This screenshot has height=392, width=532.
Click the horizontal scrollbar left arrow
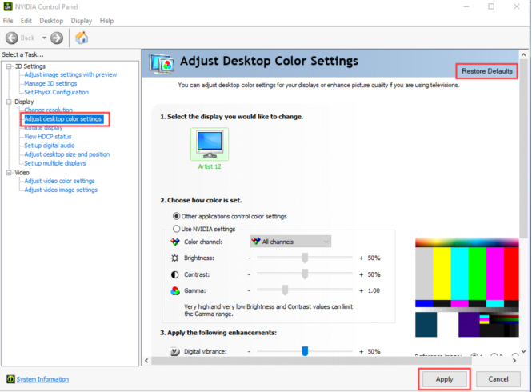146,361
